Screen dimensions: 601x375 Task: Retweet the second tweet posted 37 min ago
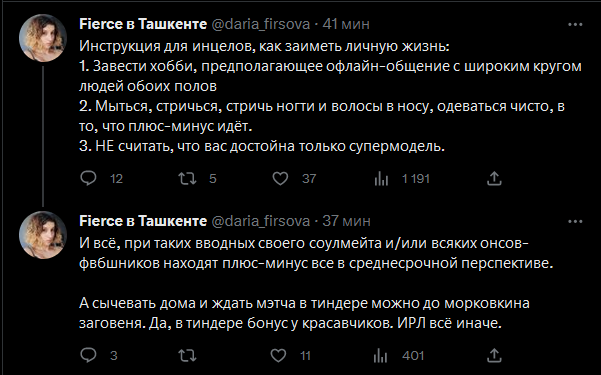(187, 355)
